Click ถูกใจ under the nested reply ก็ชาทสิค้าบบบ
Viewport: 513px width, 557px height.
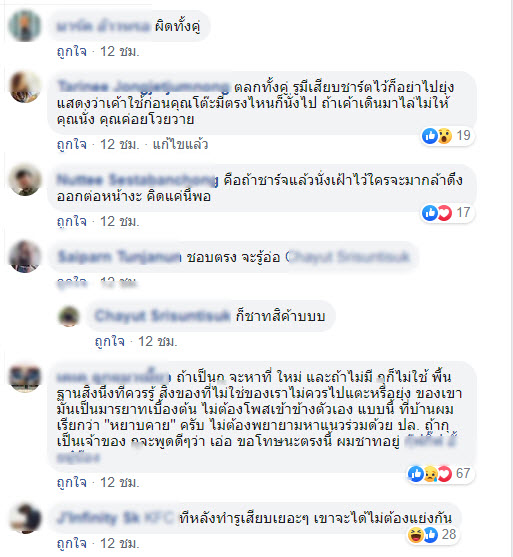pos(110,341)
